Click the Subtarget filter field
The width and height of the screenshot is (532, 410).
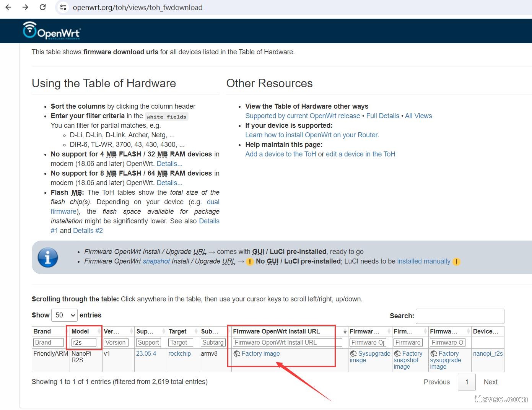coord(213,343)
